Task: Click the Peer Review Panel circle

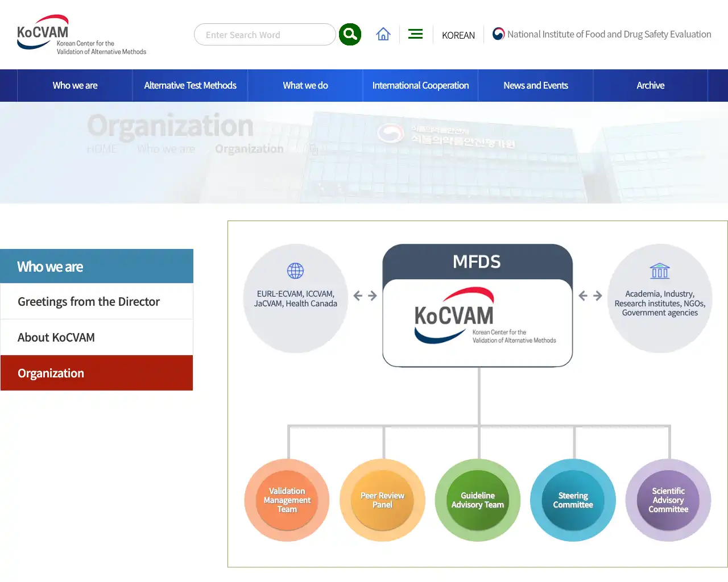Action: [x=382, y=500]
